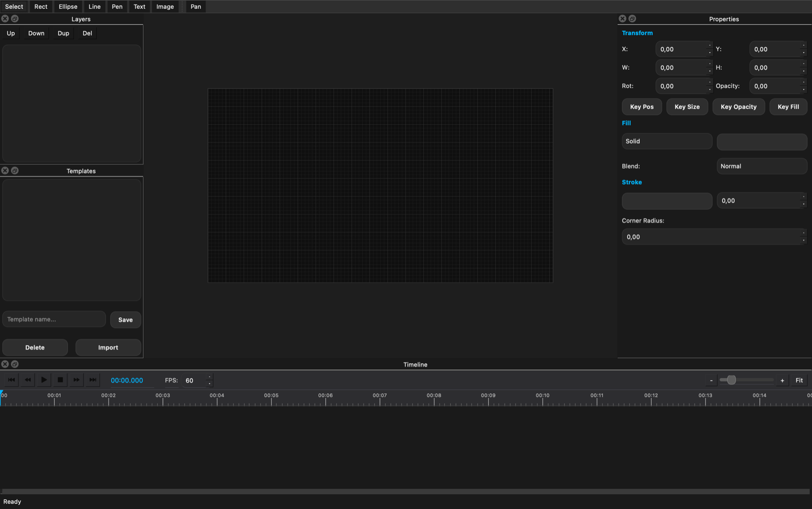Open the Normal blend mode dropdown
The image size is (812, 509).
762,166
